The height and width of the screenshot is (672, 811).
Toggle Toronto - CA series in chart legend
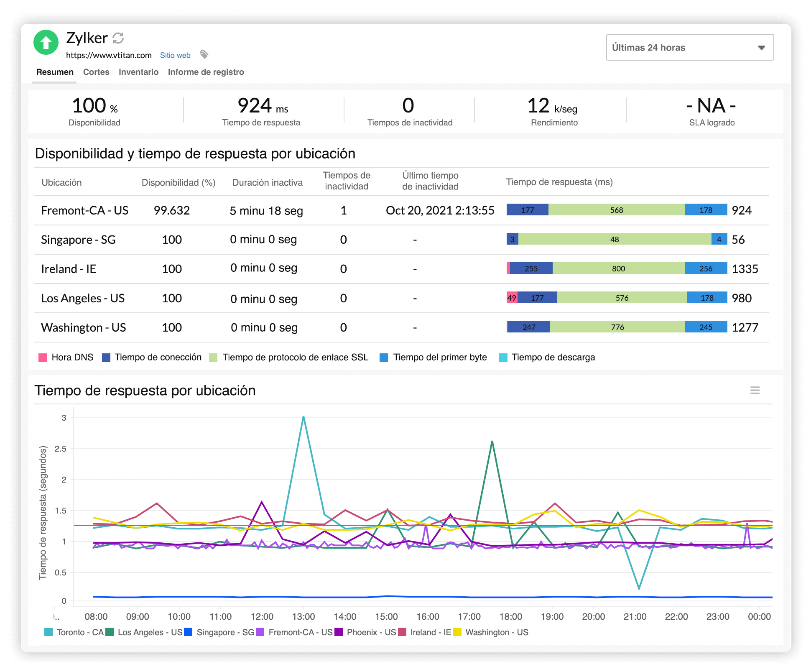point(74,632)
